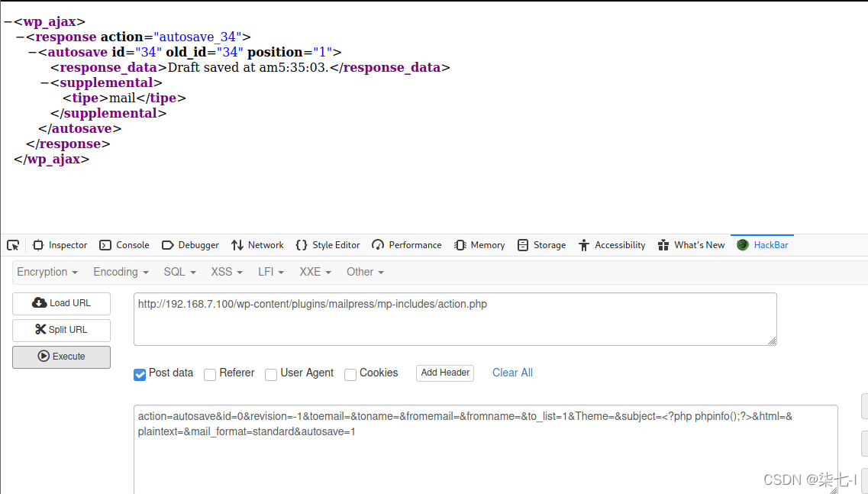
Task: Expand the XXE dropdown
Action: [x=315, y=272]
